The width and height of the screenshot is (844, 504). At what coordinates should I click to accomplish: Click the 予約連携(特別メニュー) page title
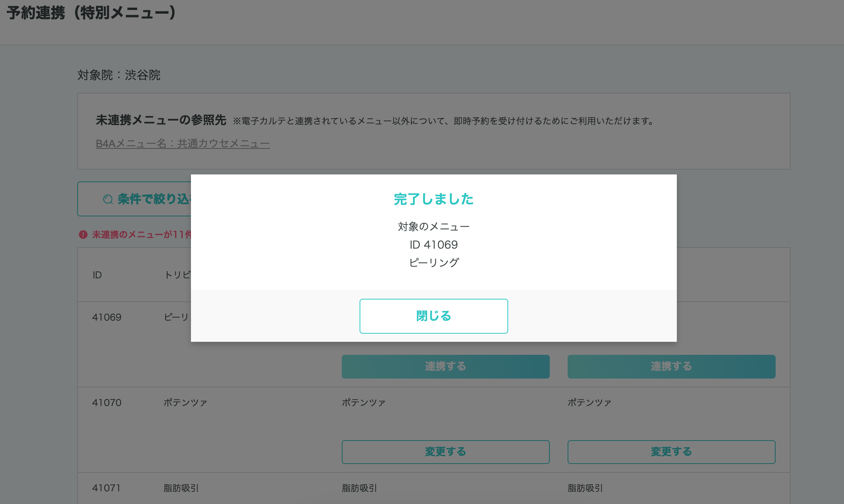[91, 13]
